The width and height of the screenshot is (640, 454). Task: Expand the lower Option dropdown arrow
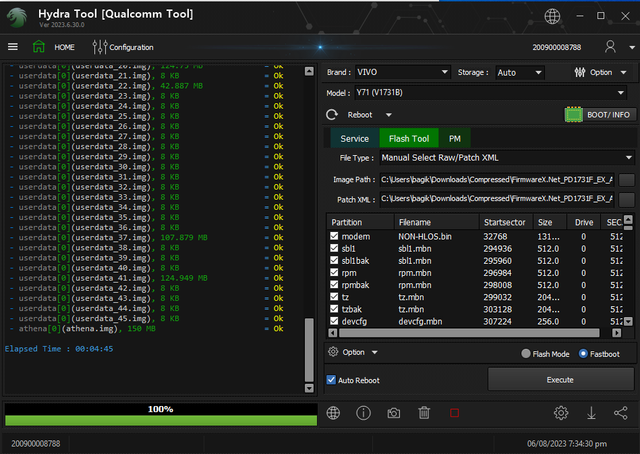point(375,352)
